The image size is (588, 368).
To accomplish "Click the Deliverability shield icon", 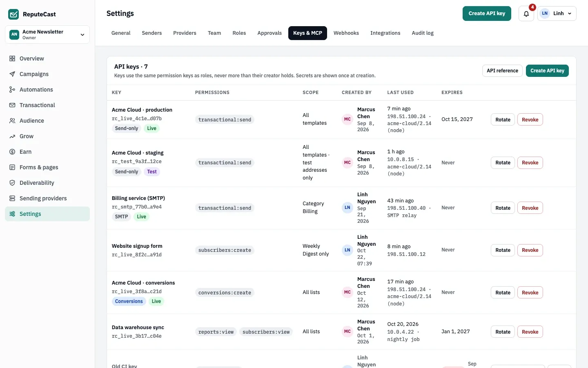I will 12,183.
